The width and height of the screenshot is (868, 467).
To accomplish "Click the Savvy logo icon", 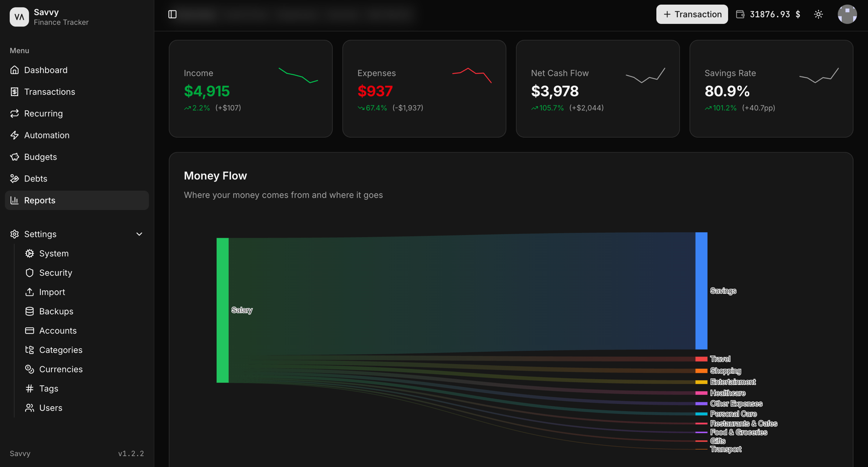I will (19, 17).
